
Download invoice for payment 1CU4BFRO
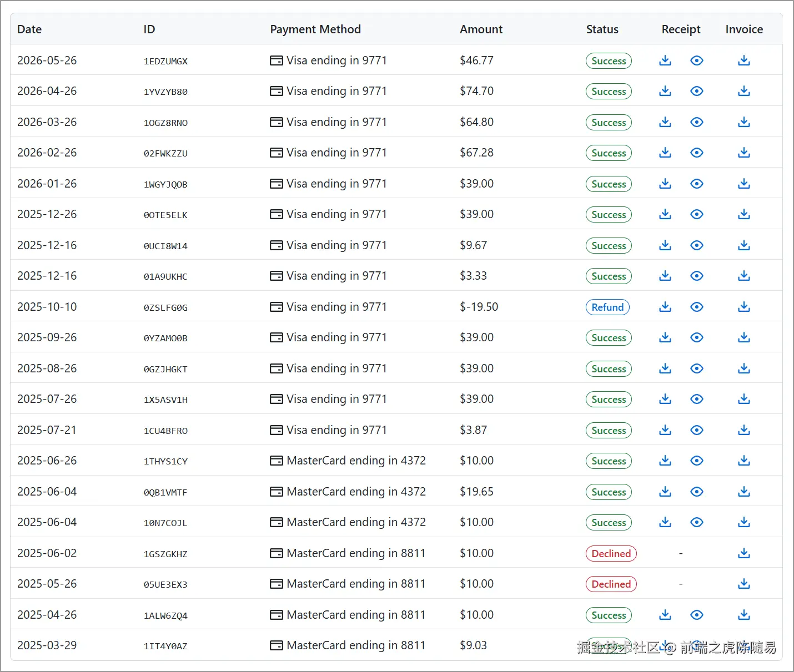click(x=744, y=430)
